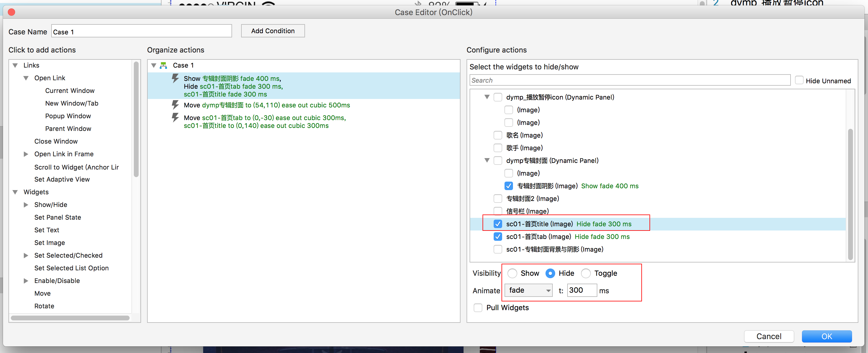
Task: Close the Case Editor with the red button
Action: tap(11, 12)
